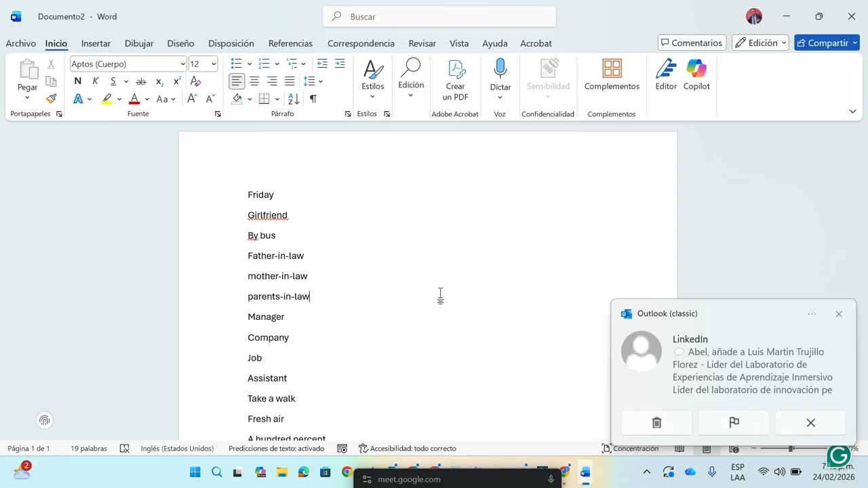Apply yellow text highlight color
The height and width of the screenshot is (488, 868).
pyautogui.click(x=106, y=99)
